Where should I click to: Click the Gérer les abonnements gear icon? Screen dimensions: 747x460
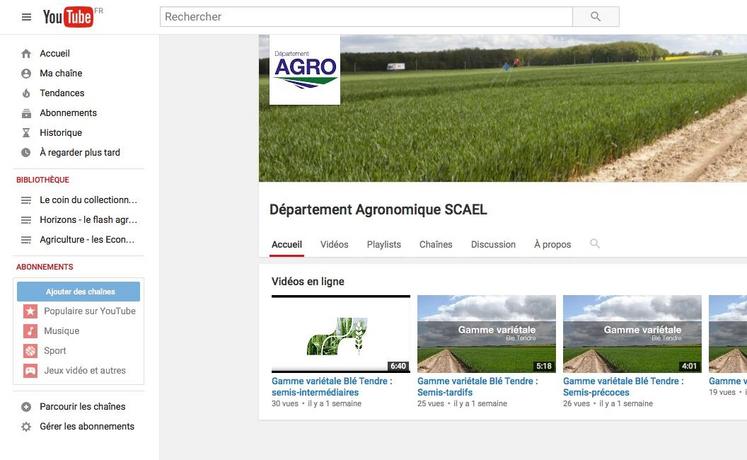[26, 427]
